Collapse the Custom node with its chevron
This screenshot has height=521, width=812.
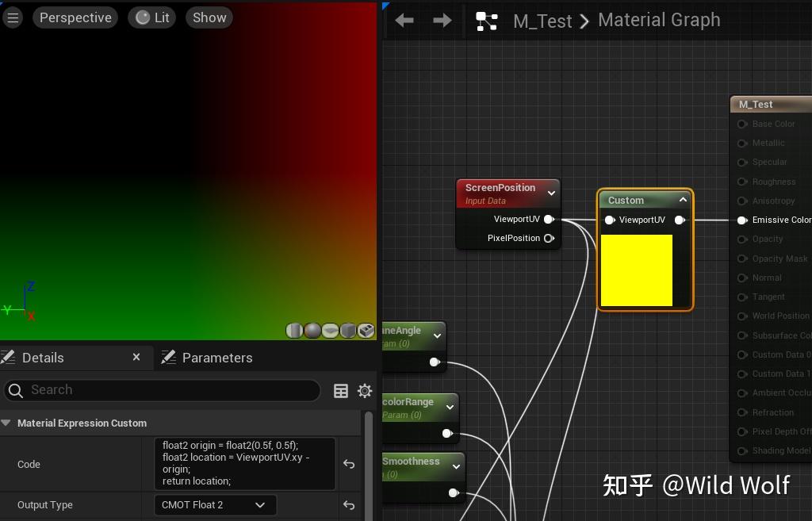pos(683,200)
